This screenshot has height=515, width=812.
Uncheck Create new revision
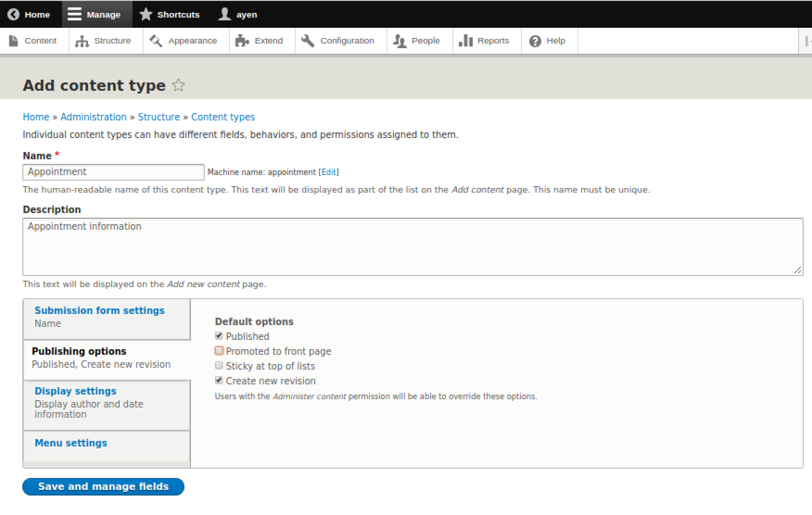pos(219,380)
